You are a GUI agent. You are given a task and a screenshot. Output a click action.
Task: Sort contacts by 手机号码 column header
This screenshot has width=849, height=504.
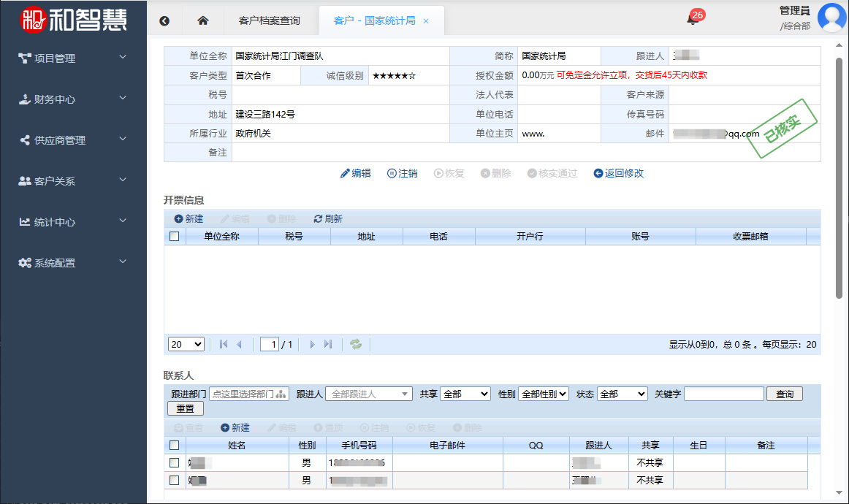click(359, 446)
